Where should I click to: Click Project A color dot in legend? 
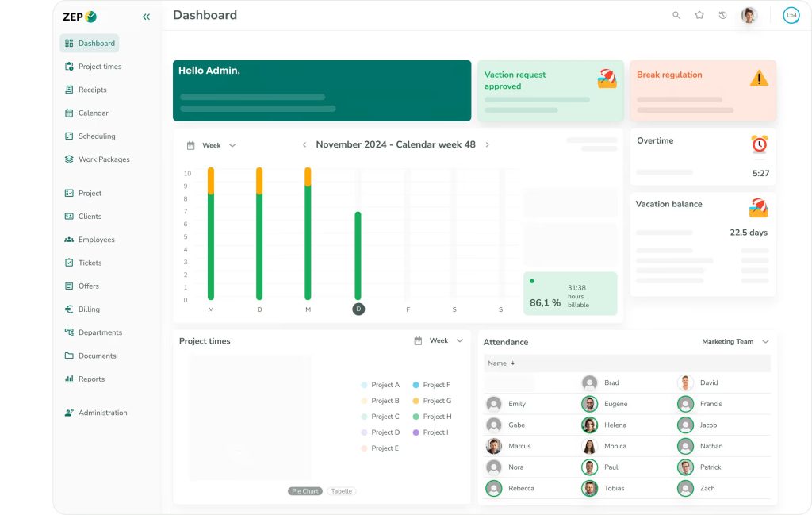(x=364, y=385)
